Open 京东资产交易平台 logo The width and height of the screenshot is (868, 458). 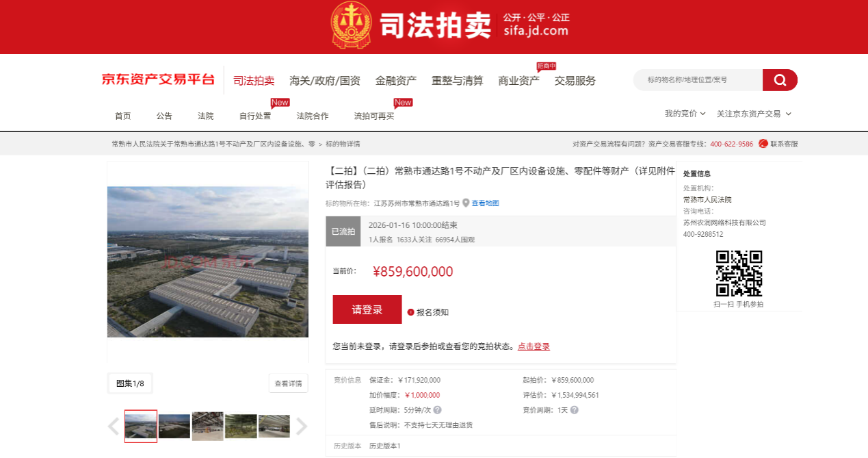pos(158,79)
